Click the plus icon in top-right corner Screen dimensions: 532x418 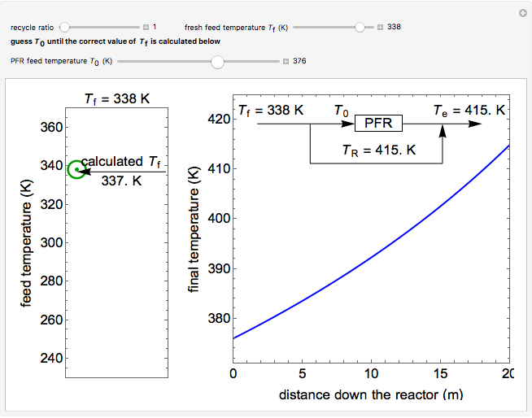[x=523, y=13]
